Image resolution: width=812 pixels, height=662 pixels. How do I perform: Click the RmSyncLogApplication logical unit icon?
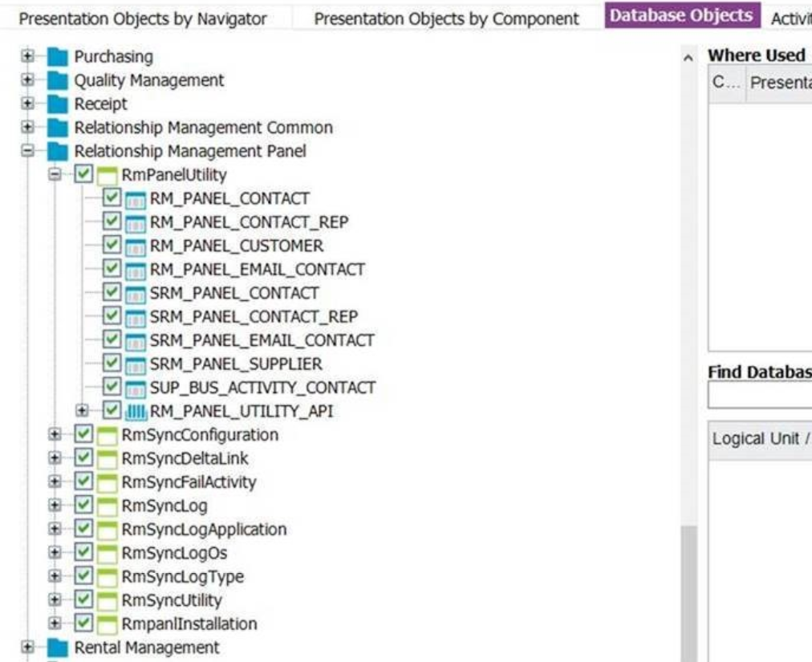click(108, 530)
